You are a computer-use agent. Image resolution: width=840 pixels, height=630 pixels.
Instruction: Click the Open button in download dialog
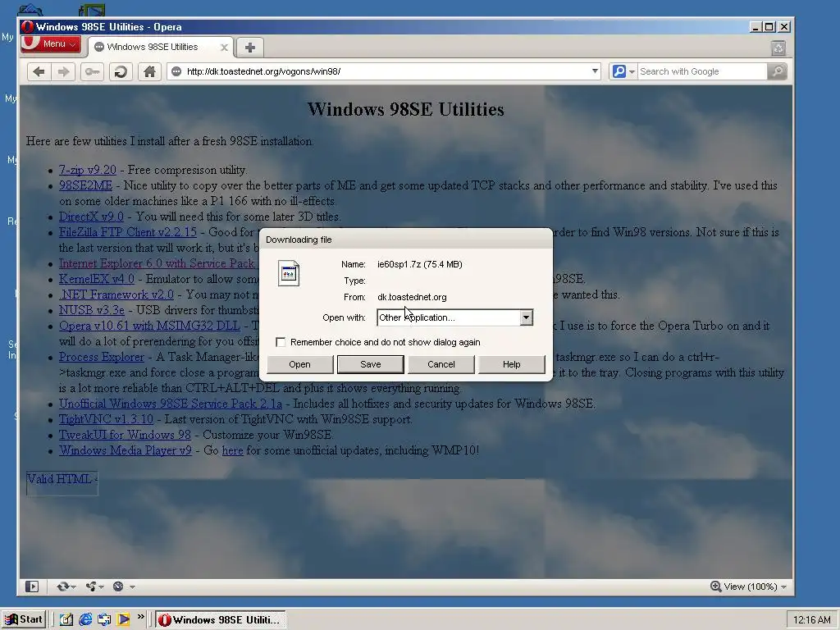pyautogui.click(x=299, y=364)
